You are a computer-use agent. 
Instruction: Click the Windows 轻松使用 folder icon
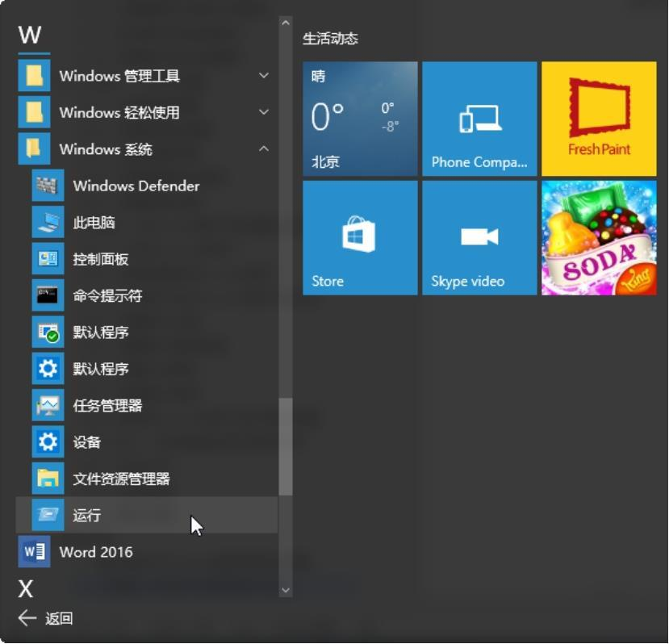coord(34,112)
